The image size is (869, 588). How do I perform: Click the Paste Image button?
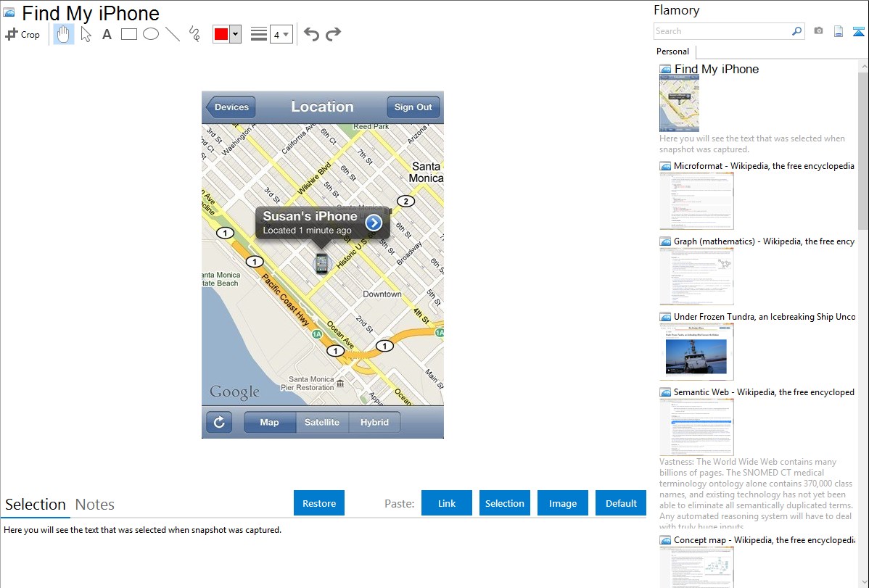[x=563, y=503]
